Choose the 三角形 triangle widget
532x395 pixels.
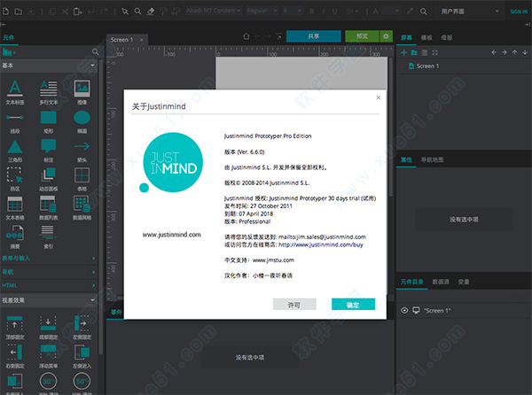[x=15, y=151]
